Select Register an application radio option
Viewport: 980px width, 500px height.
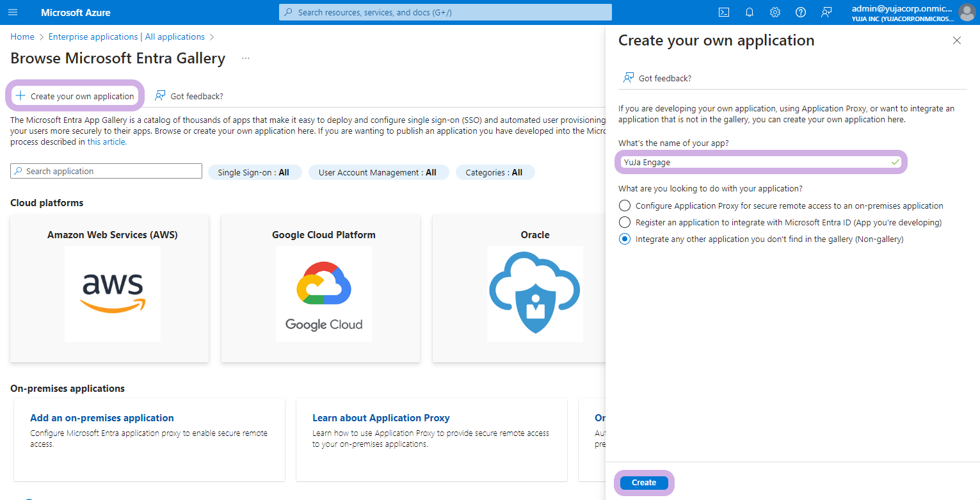[x=625, y=222]
